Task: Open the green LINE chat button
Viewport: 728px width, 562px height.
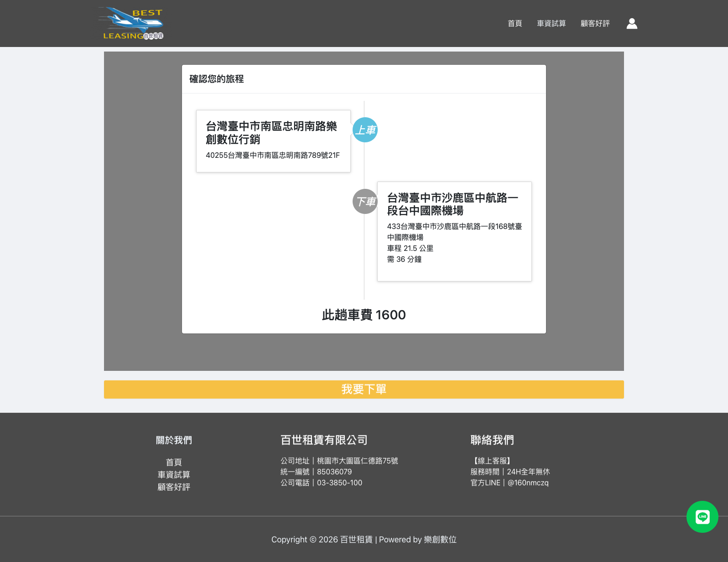Action: point(702,516)
